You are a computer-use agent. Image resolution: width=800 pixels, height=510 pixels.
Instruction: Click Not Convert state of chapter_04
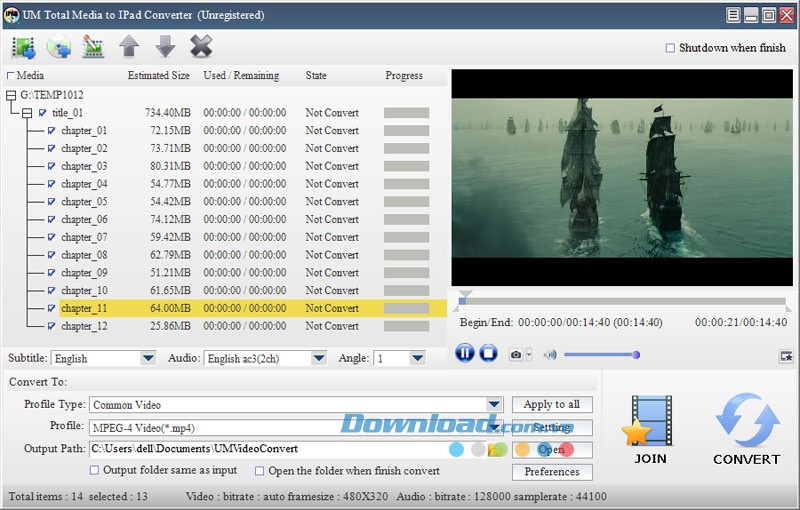[332, 184]
